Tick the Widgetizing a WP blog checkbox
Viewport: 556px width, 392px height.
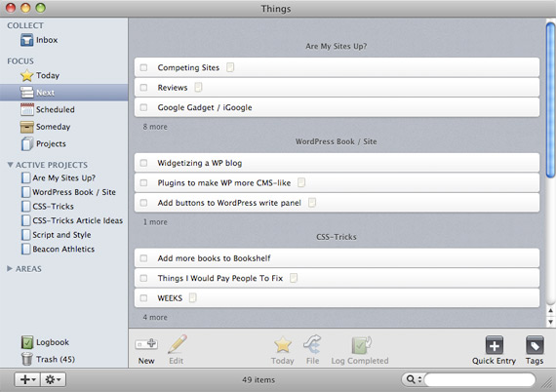143,163
